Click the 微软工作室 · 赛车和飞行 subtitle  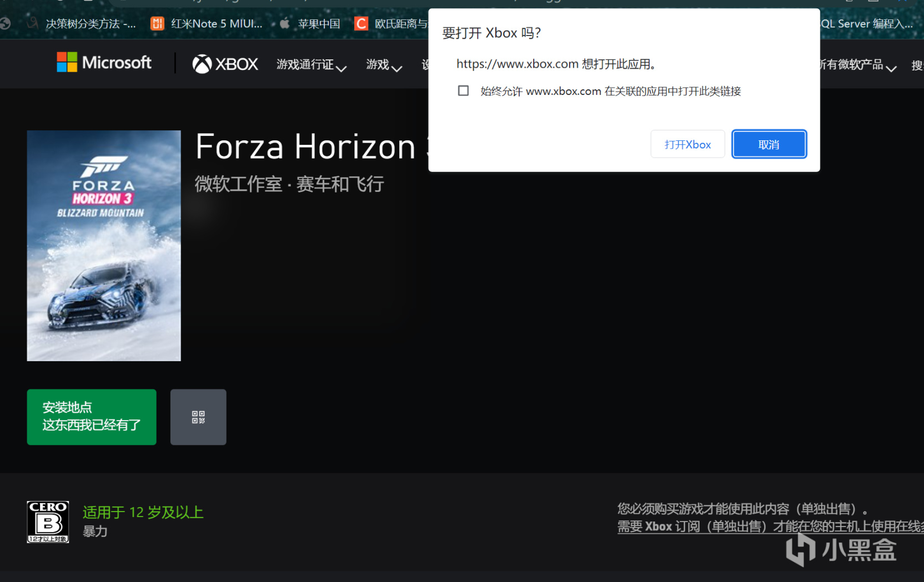click(289, 184)
